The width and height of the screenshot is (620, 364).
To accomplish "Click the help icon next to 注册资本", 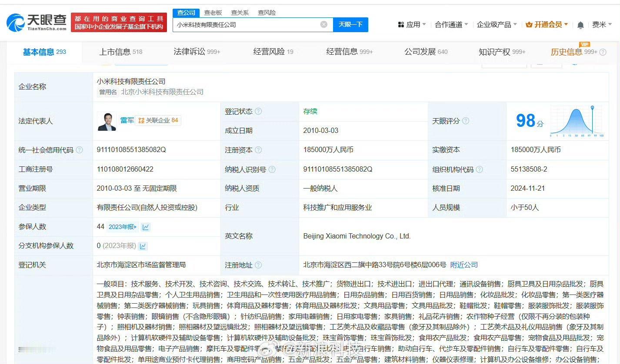I will tap(258, 150).
